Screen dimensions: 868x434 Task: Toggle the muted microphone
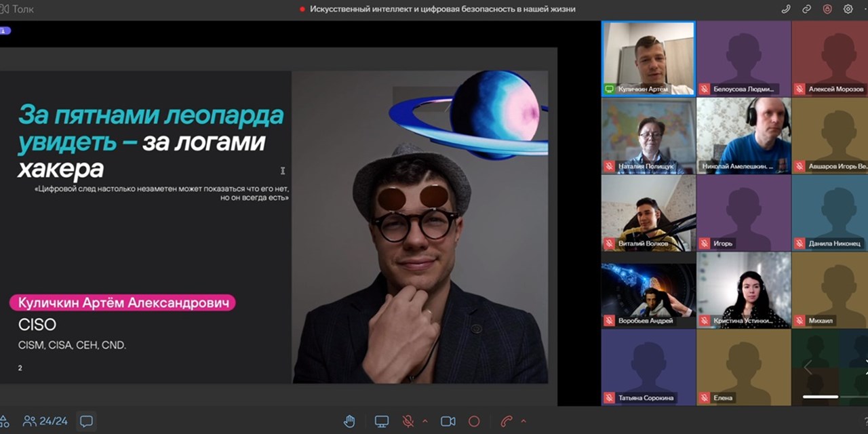pos(408,421)
